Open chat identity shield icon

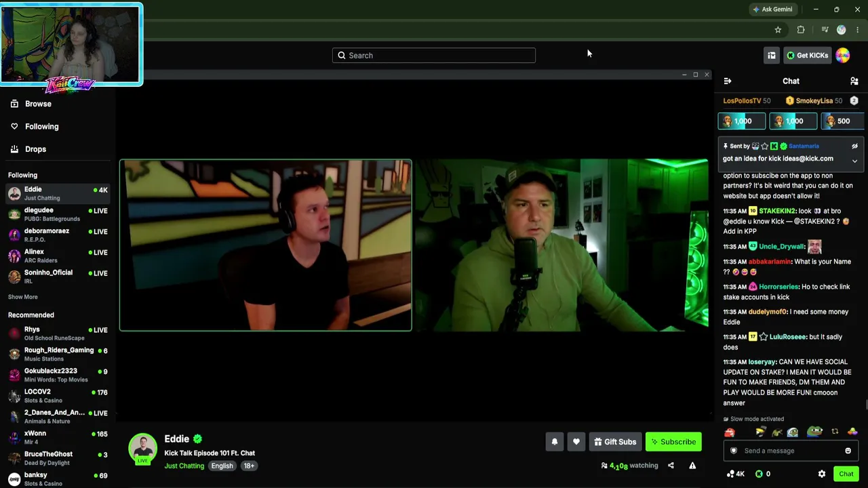click(734, 451)
